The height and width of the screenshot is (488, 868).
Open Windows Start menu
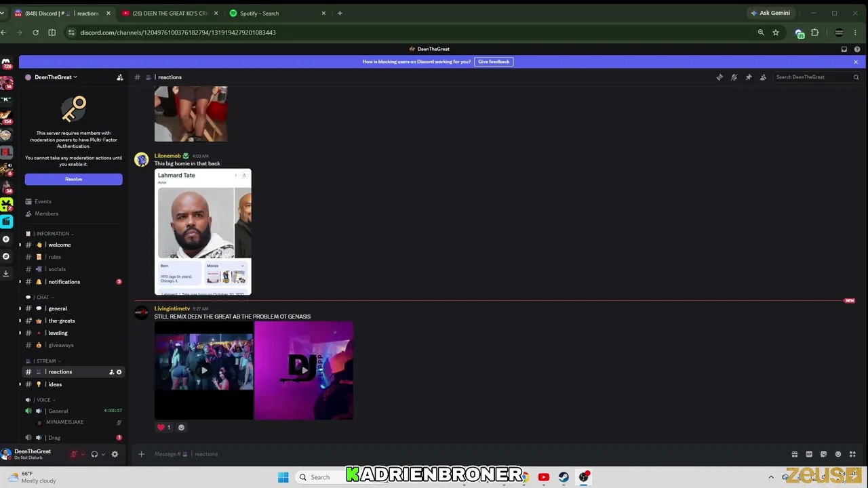(283, 477)
